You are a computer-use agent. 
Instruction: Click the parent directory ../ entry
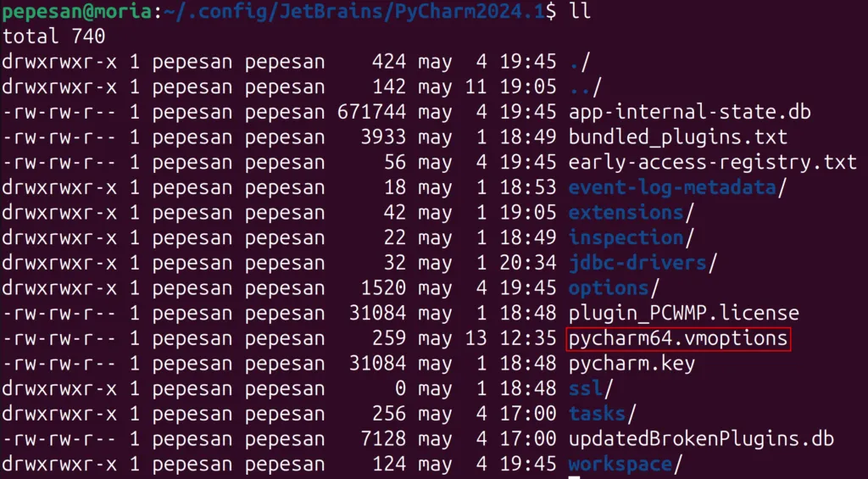[584, 86]
